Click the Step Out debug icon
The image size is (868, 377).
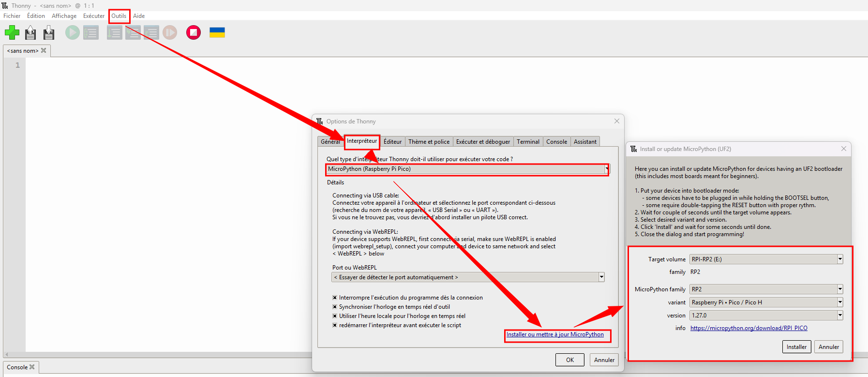[151, 33]
